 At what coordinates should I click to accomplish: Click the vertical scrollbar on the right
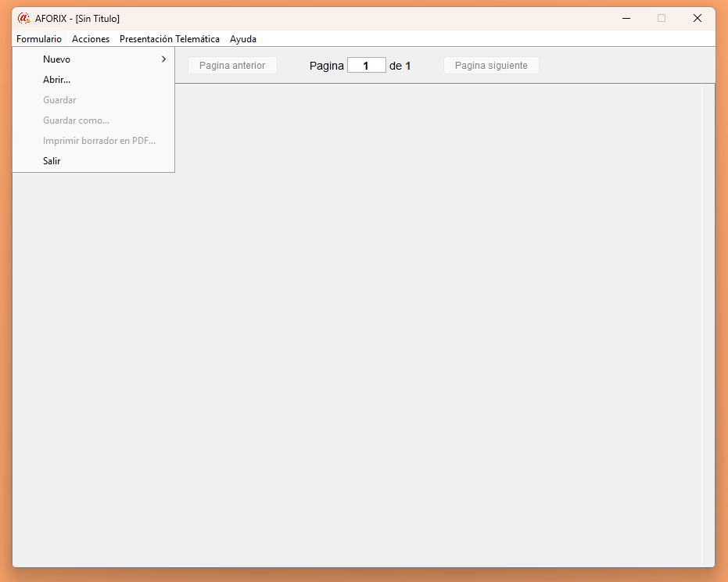(x=708, y=313)
